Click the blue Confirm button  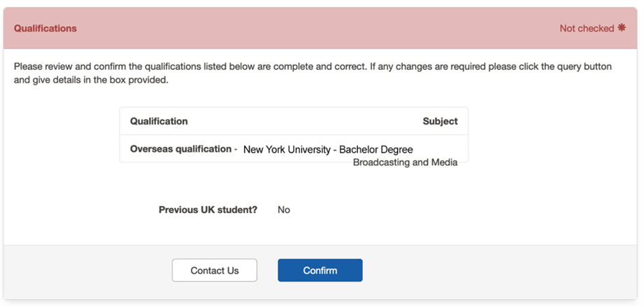pyautogui.click(x=320, y=270)
